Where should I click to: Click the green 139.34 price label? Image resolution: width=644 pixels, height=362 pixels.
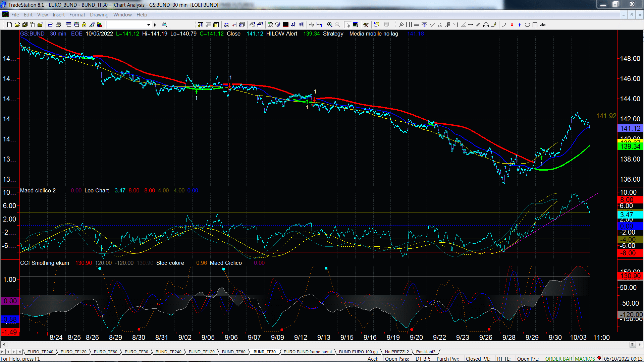coord(630,146)
